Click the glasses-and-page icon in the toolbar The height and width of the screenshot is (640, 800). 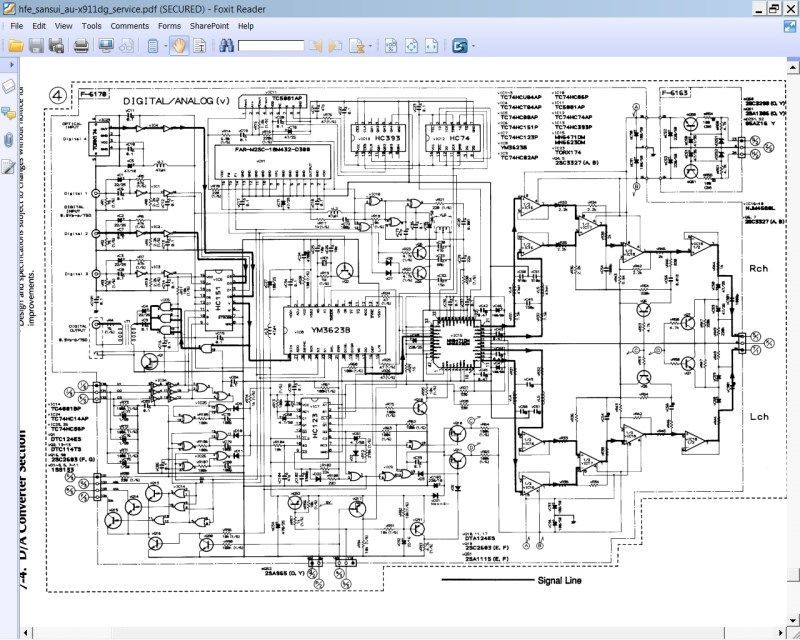[x=126, y=46]
